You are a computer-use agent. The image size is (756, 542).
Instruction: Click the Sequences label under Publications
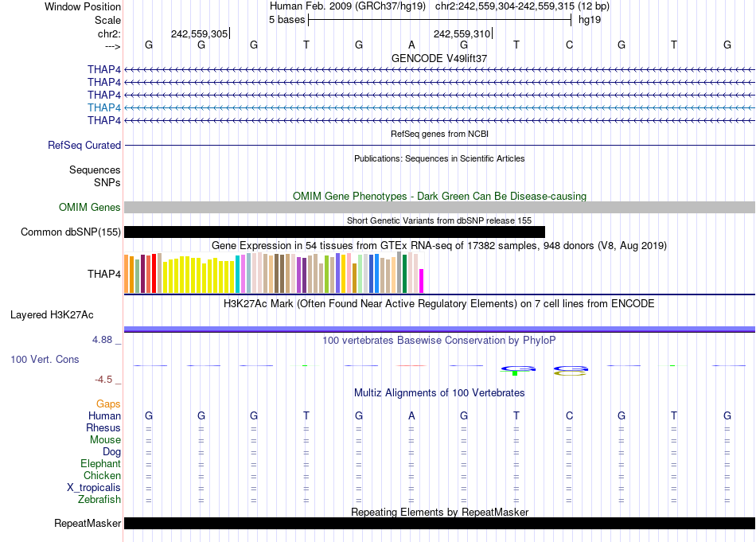[x=95, y=170]
